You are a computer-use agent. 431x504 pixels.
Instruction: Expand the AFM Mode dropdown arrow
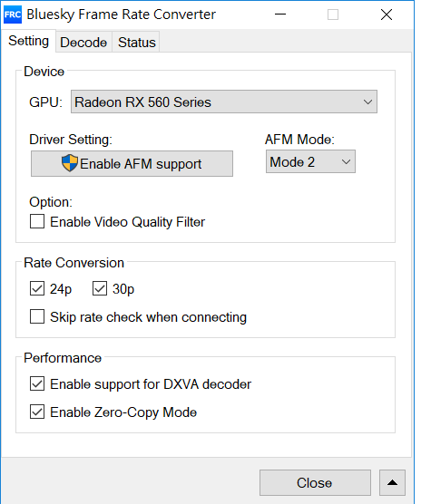(346, 161)
